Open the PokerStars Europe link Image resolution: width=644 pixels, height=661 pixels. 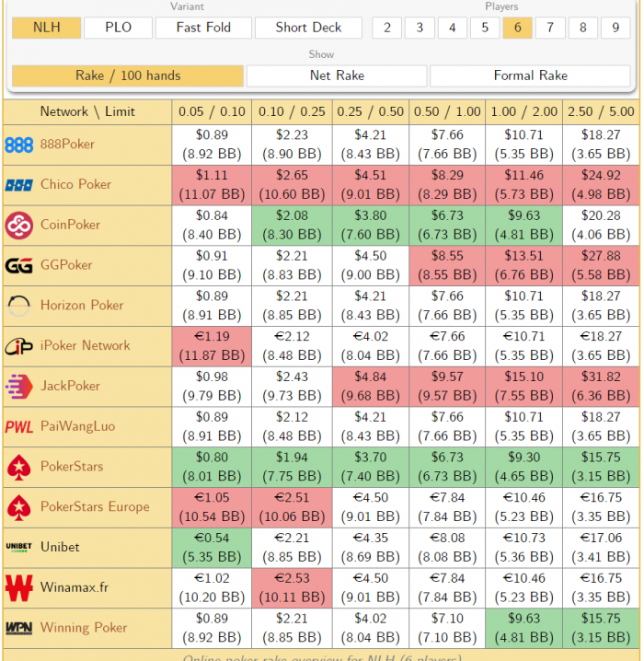95,506
